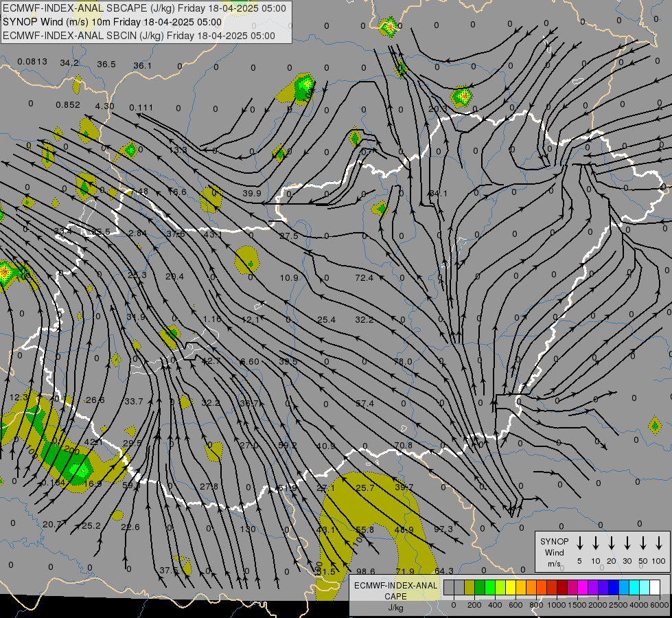Click the 'ECMWF-INDEX-ANAL CAPE' legend label
This screenshot has height=618, width=672.
tap(395, 591)
